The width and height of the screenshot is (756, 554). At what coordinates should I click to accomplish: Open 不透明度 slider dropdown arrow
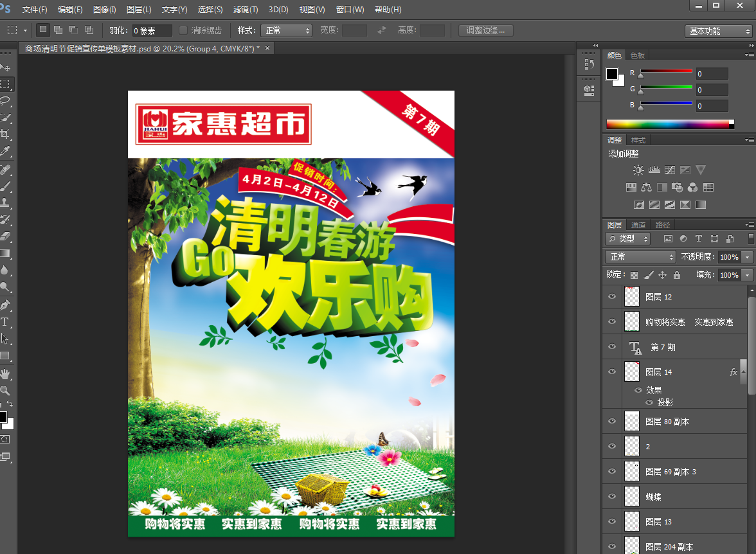pyautogui.click(x=747, y=257)
